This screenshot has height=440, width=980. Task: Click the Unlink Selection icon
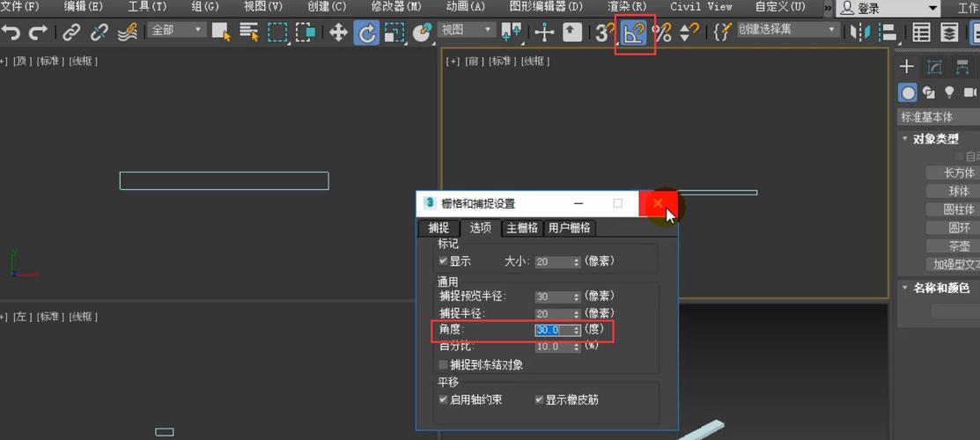(x=99, y=33)
